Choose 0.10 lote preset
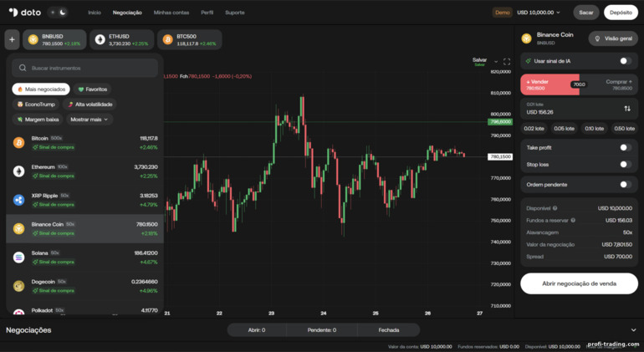The image size is (644, 352). (595, 129)
